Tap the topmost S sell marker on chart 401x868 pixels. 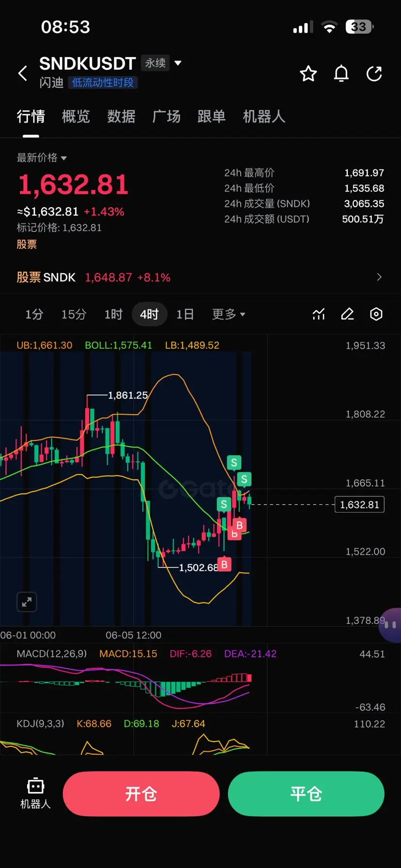(x=234, y=463)
